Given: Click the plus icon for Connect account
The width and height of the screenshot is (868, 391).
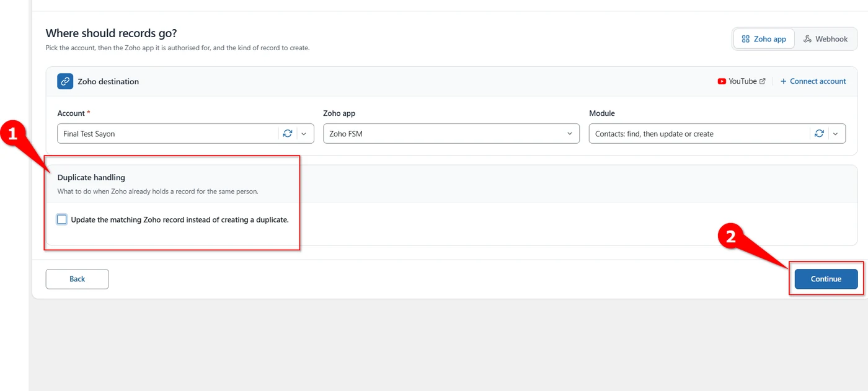Looking at the screenshot, I should coord(784,81).
